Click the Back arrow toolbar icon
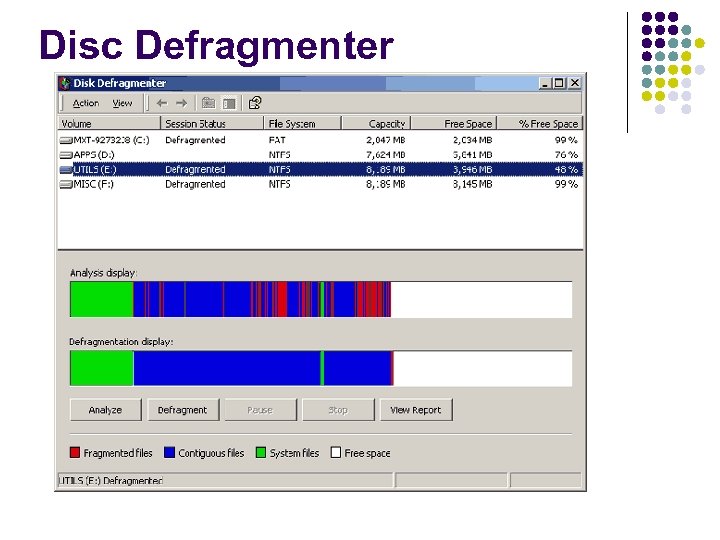Screen dimensions: 720x540 point(162,103)
